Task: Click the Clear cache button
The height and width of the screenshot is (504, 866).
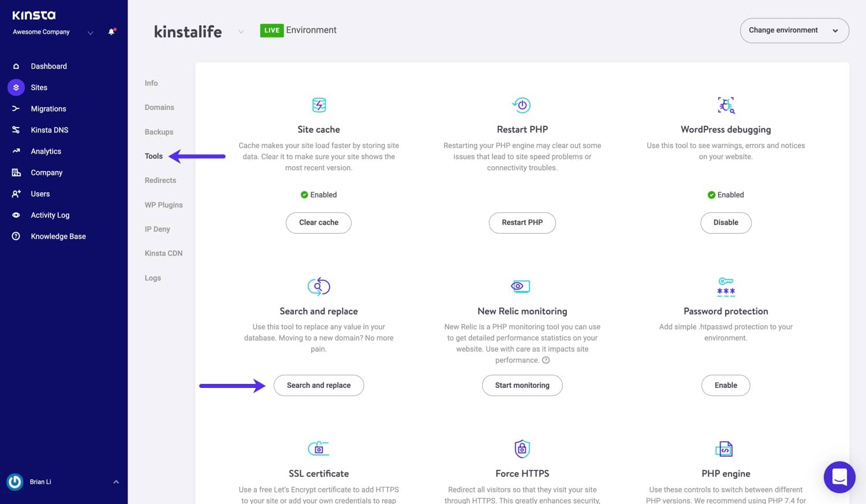Action: (x=319, y=222)
